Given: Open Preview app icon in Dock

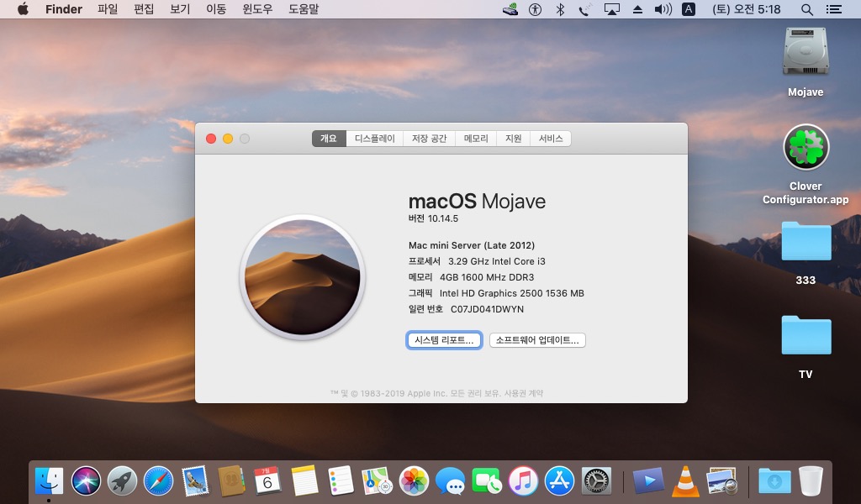Looking at the screenshot, I should (722, 481).
